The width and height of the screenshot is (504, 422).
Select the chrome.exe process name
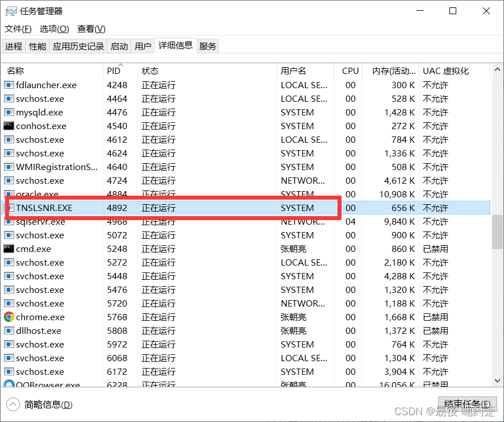(40, 317)
